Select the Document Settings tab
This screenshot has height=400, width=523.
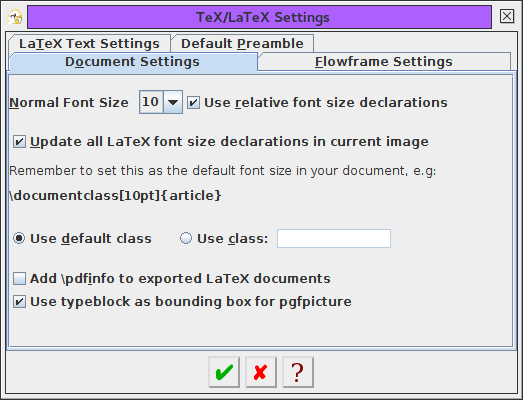132,62
